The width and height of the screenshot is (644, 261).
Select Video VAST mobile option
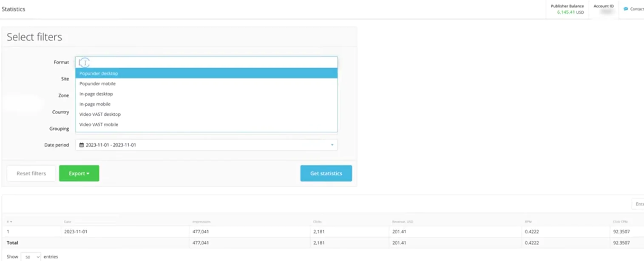(99, 125)
